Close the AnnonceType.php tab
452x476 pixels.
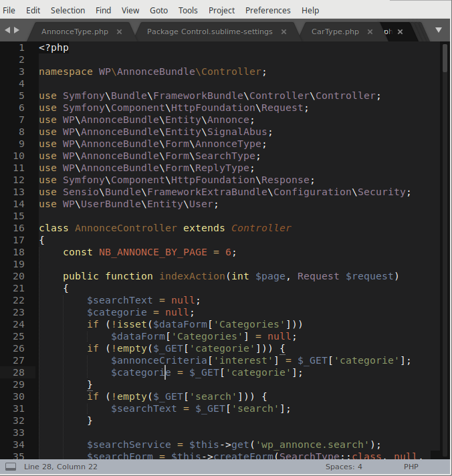[120, 31]
